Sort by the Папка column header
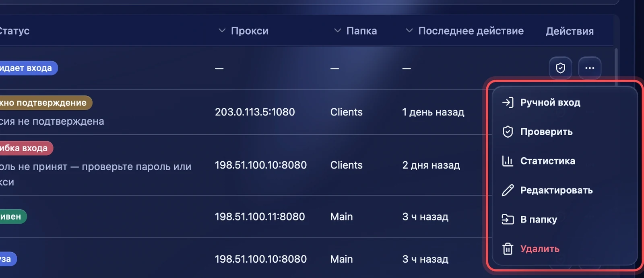 [361, 31]
